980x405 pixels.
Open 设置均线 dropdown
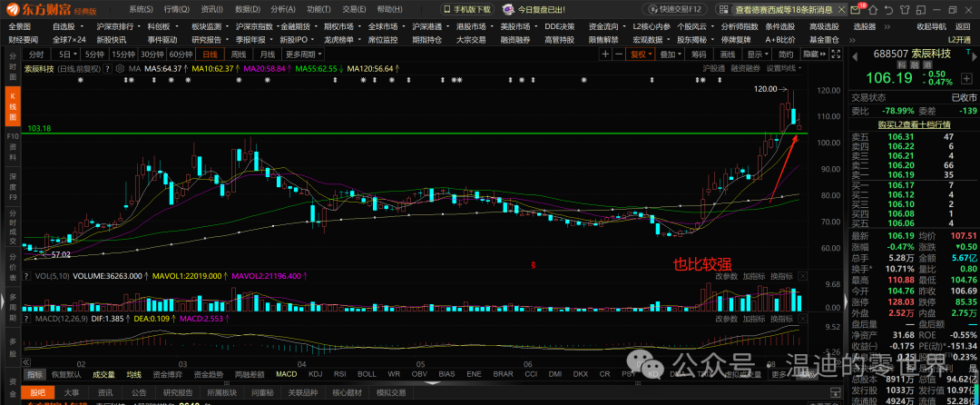pos(782,68)
